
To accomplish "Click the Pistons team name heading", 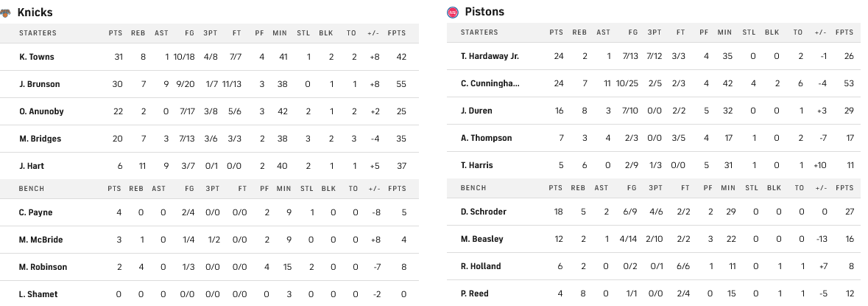I will [484, 12].
